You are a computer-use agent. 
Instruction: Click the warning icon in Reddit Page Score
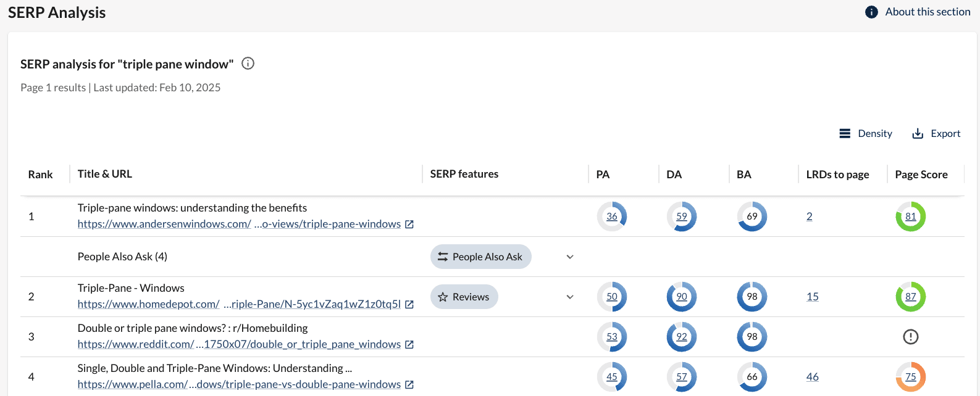pyautogui.click(x=910, y=337)
